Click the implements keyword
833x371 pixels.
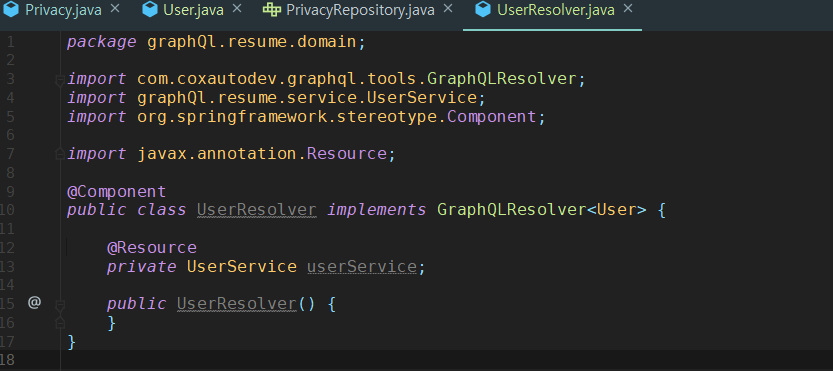click(377, 210)
